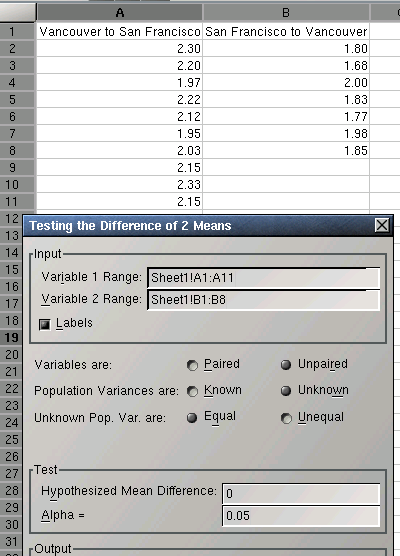Image resolution: width=400 pixels, height=556 pixels.
Task: Click the select-all corner box of the sheet
Action: [x=17, y=13]
